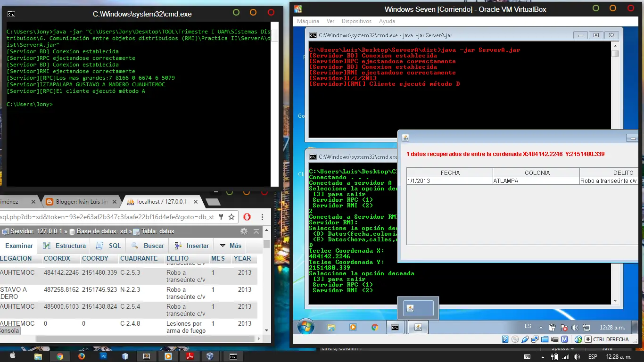Click the VM tray volume speaker
644x362 pixels.
coord(575,327)
